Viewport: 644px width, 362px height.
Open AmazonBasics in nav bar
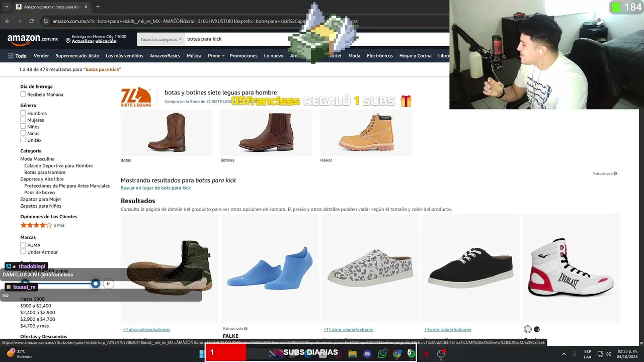click(165, 56)
